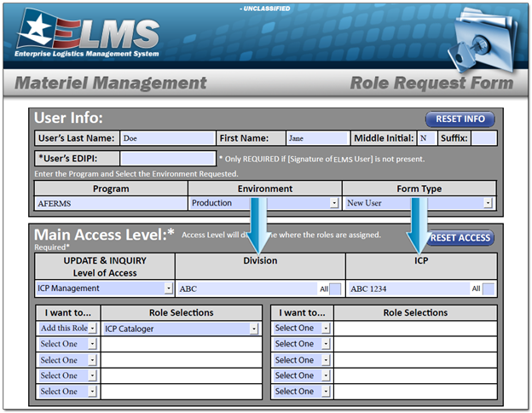The width and height of the screenshot is (532, 413).
Task: Open fifth left Select One dropdown
Action: (x=92, y=392)
